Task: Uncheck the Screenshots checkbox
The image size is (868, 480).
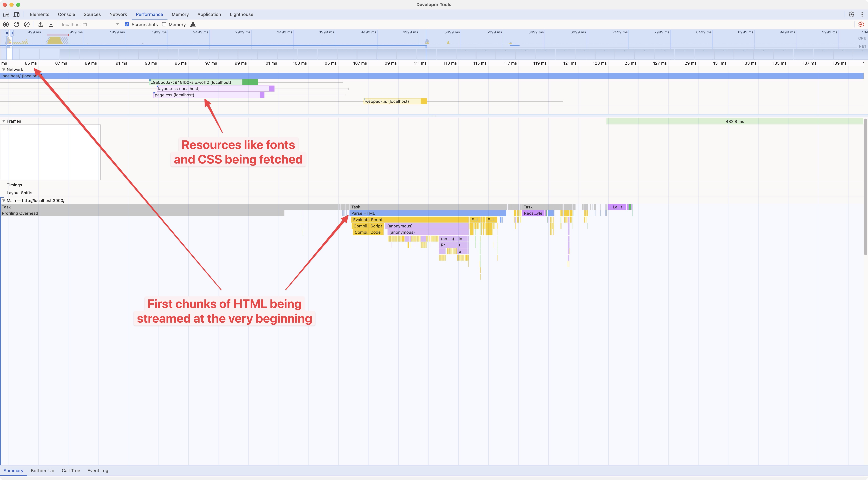Action: coord(127,24)
